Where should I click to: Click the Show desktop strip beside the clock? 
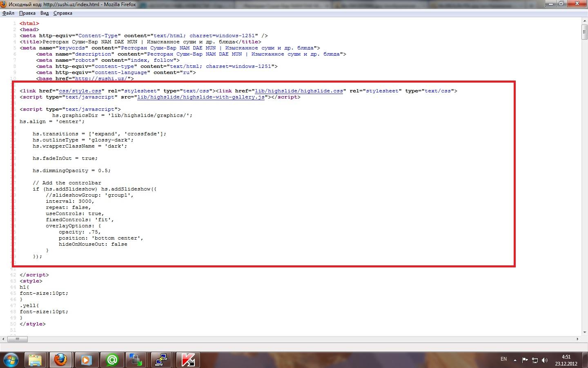click(585, 360)
